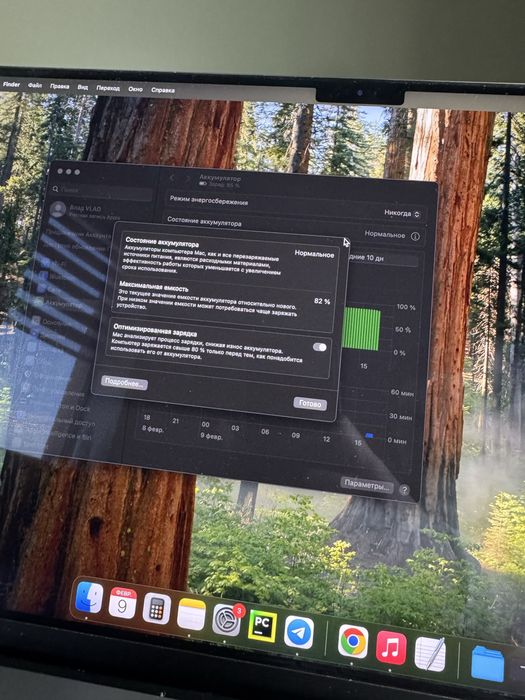Click the Параметры... button
This screenshot has height=700, width=525.
click(x=367, y=485)
